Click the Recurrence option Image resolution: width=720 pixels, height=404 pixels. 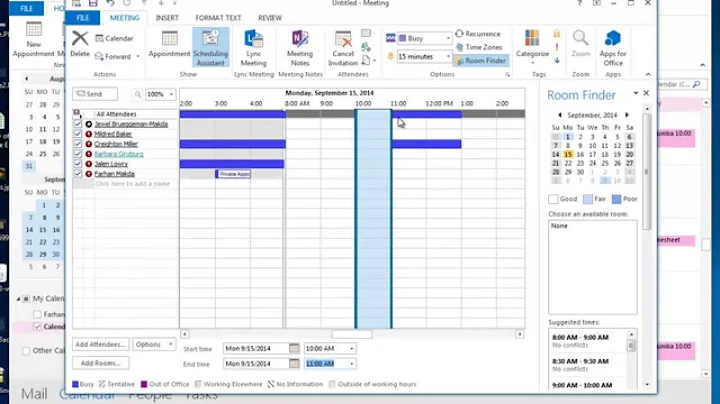coord(478,34)
